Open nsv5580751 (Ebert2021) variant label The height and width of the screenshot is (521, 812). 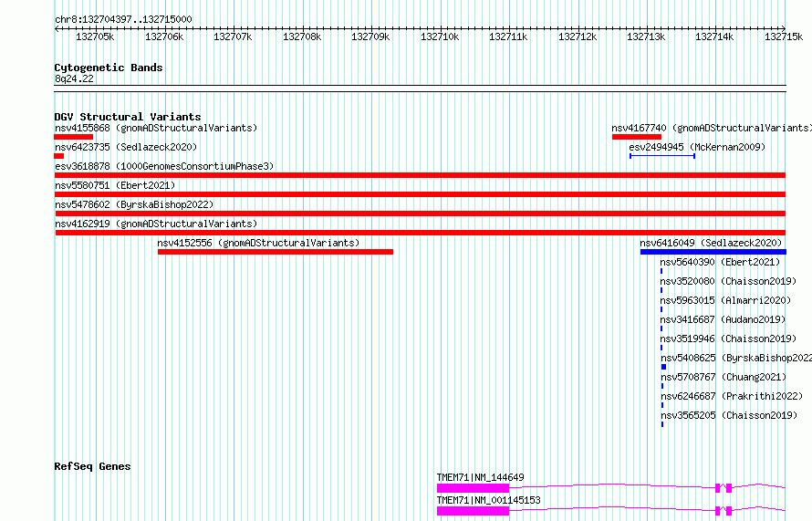115,185
